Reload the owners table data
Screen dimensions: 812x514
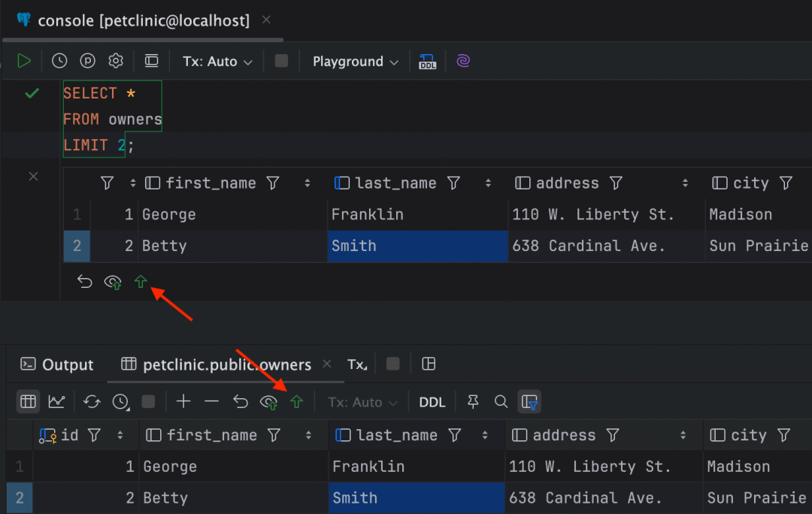pyautogui.click(x=92, y=402)
